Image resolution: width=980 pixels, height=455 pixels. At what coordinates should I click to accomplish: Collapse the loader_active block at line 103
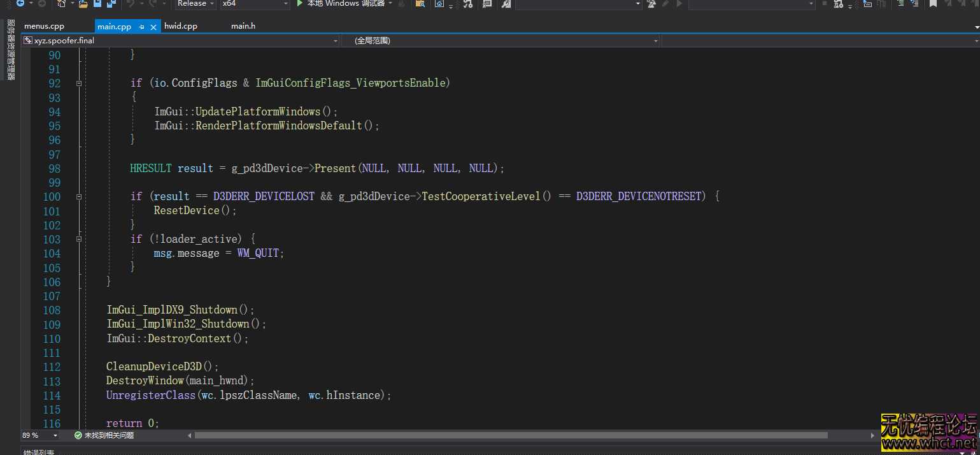79,240
